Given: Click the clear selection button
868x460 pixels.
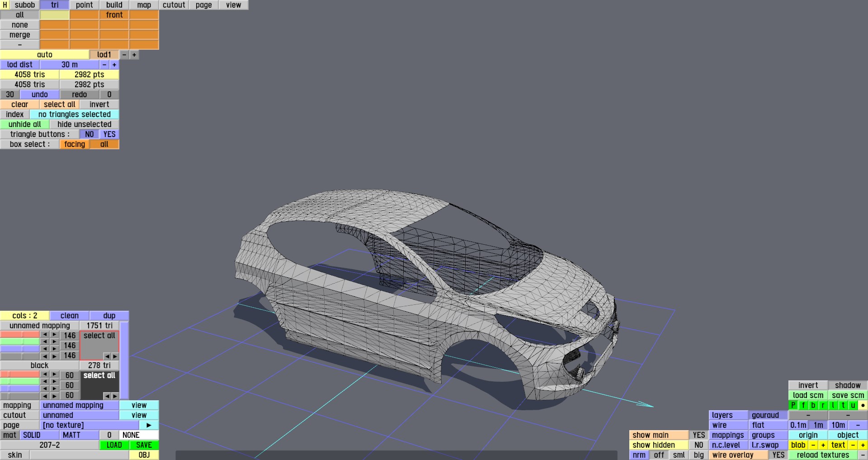Looking at the screenshot, I should point(19,104).
